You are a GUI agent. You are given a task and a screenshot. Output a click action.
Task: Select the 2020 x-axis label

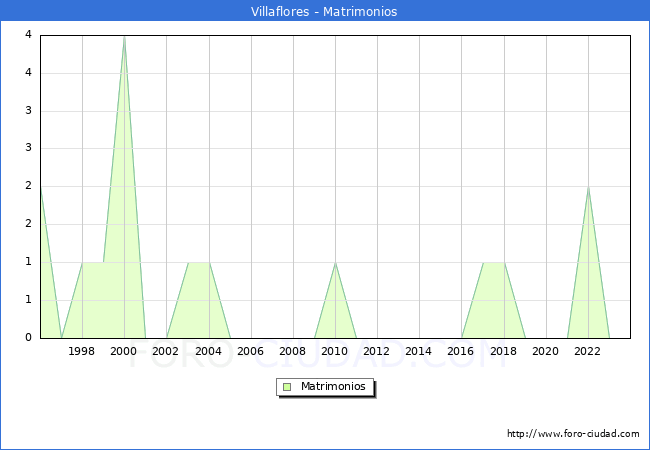(x=546, y=351)
